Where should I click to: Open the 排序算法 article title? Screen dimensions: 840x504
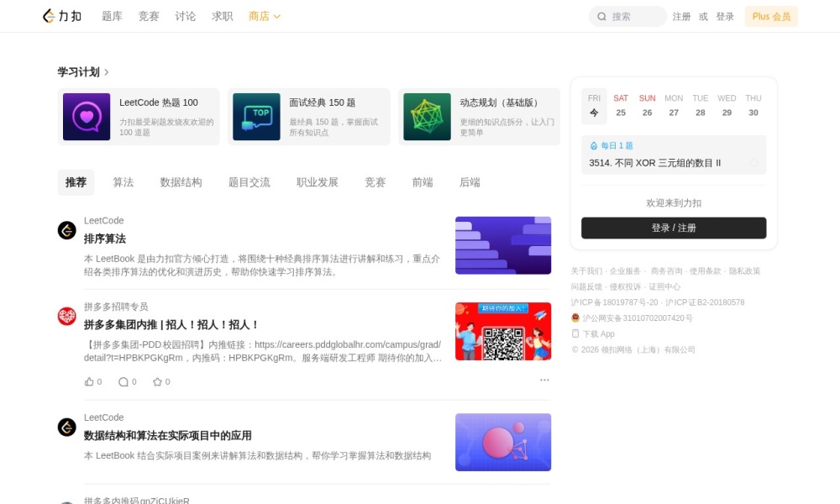tap(105, 239)
